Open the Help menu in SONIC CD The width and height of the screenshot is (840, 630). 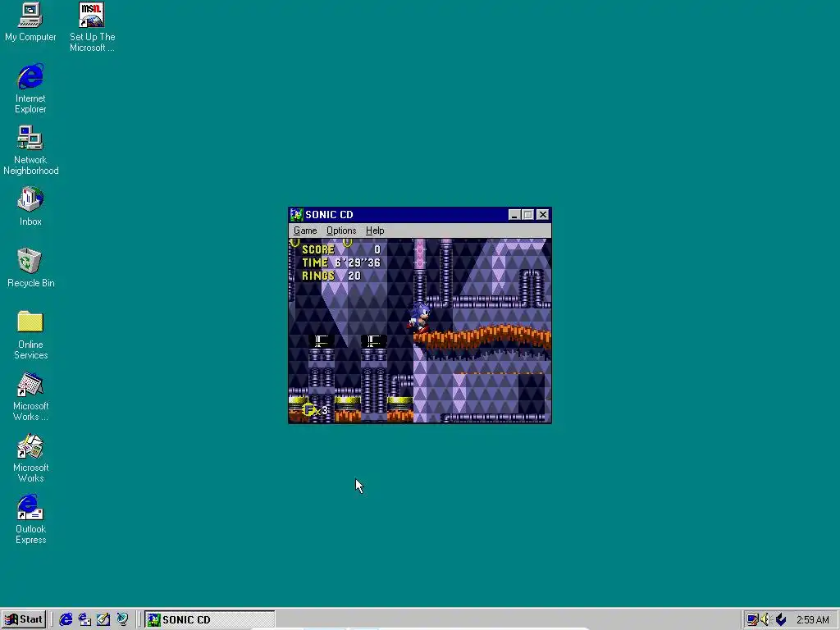point(374,231)
